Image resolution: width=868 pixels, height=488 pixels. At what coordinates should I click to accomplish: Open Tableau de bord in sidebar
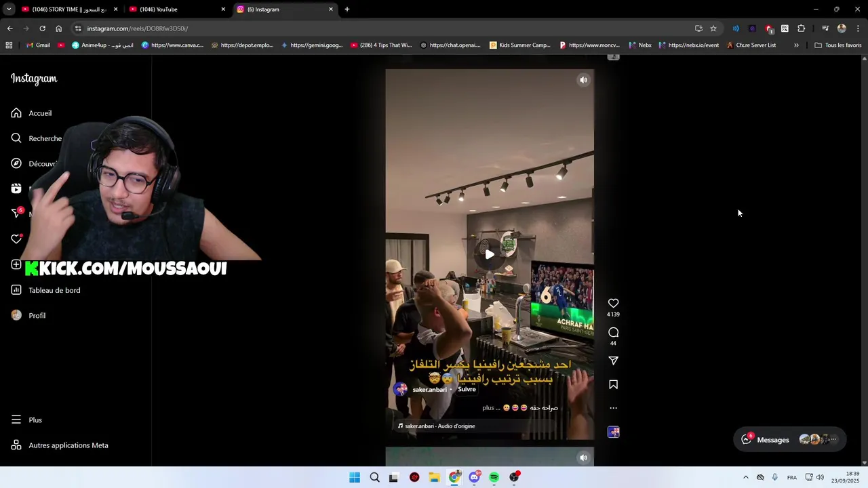45,290
